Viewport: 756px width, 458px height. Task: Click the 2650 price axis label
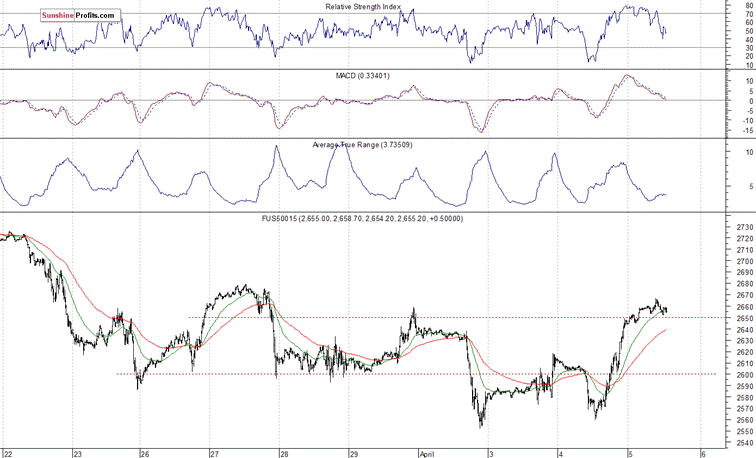(x=743, y=319)
